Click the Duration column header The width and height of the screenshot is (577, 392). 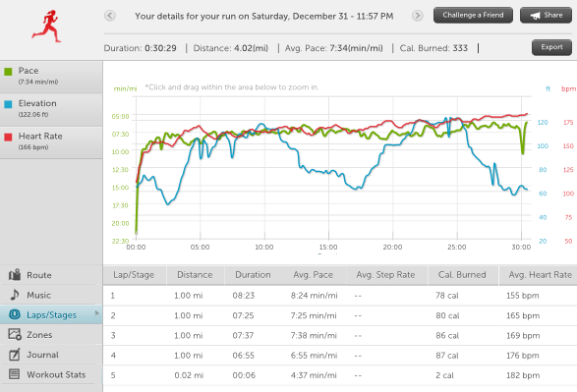253,275
